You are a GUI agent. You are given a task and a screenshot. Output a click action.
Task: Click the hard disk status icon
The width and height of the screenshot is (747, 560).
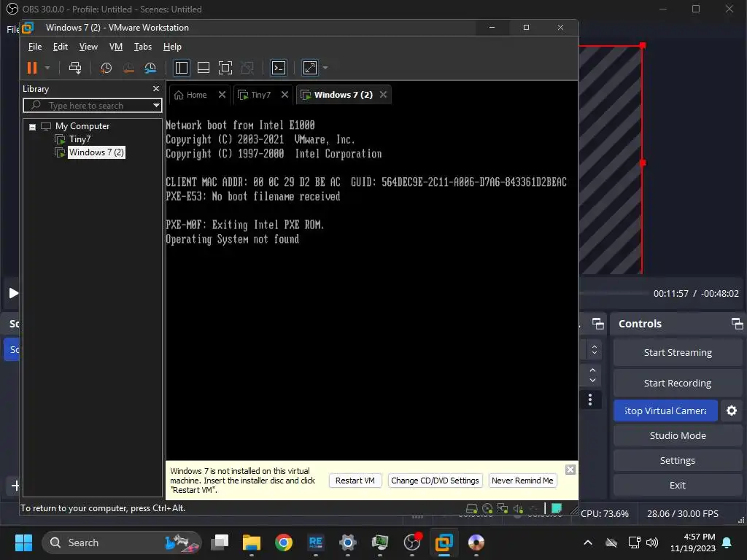coord(472,508)
